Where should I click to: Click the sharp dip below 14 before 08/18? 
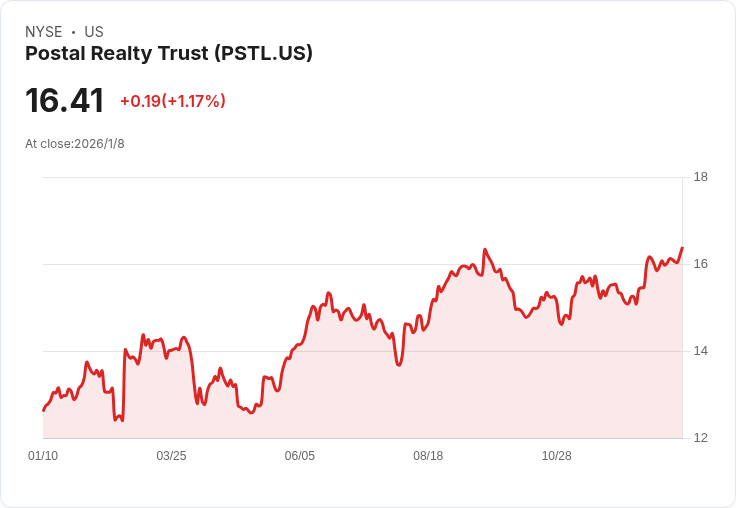(399, 364)
